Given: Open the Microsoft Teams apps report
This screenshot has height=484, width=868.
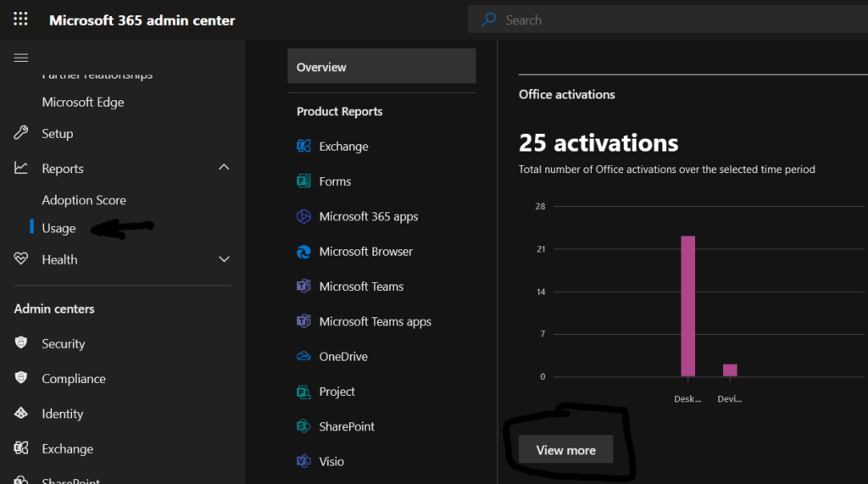Looking at the screenshot, I should [x=376, y=322].
